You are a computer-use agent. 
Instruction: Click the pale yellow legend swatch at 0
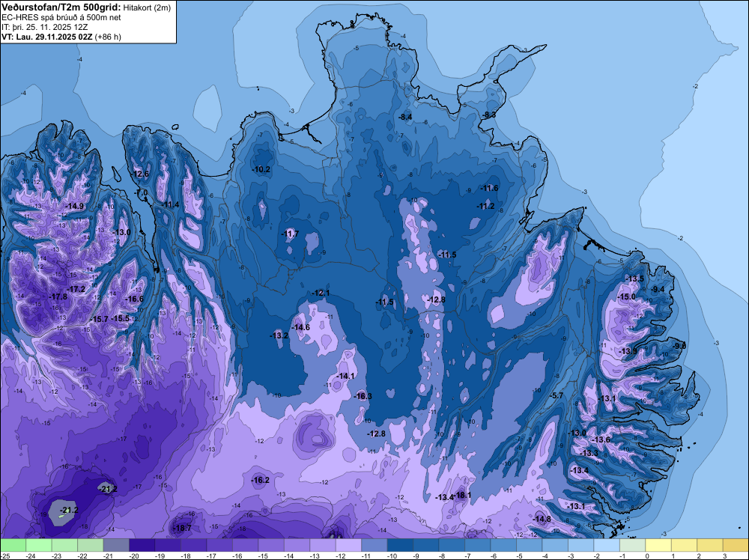tap(658, 545)
